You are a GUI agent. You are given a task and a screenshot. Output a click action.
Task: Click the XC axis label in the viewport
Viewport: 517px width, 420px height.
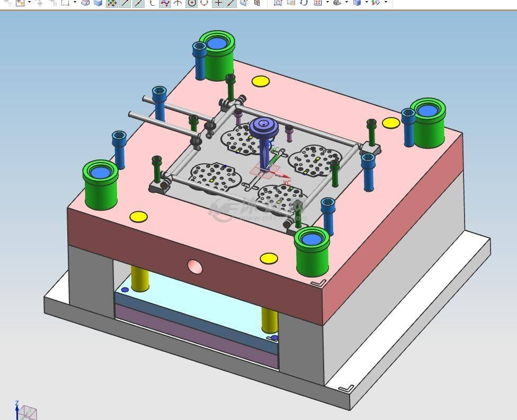287,183
